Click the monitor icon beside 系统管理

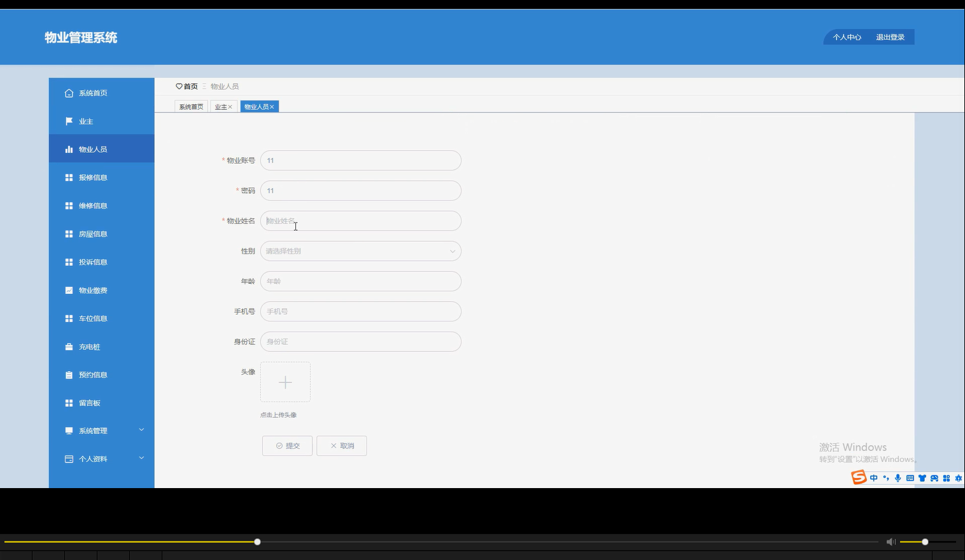click(x=69, y=431)
